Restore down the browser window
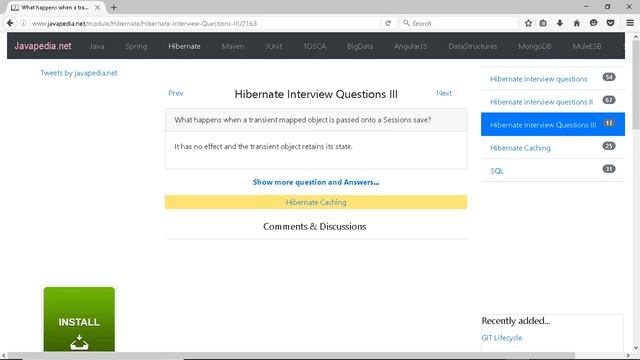640x360 pixels. (x=607, y=7)
